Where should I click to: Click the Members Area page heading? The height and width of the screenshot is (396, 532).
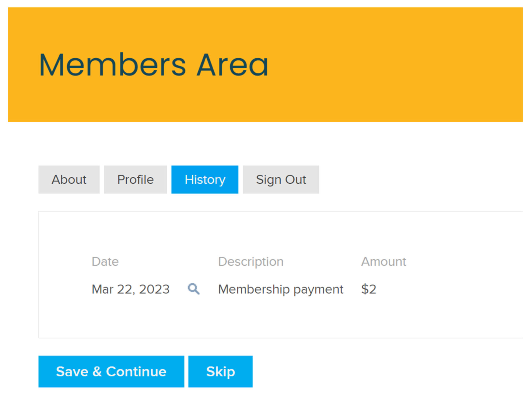click(153, 65)
